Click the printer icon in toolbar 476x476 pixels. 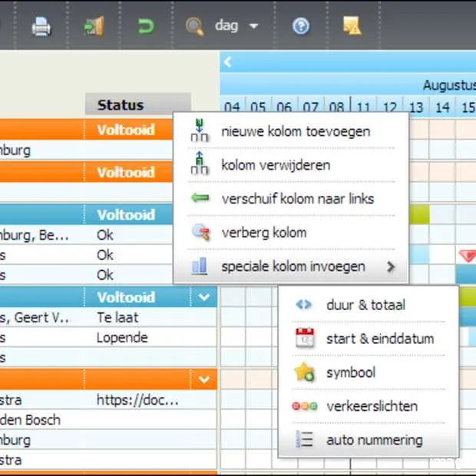pos(41,27)
